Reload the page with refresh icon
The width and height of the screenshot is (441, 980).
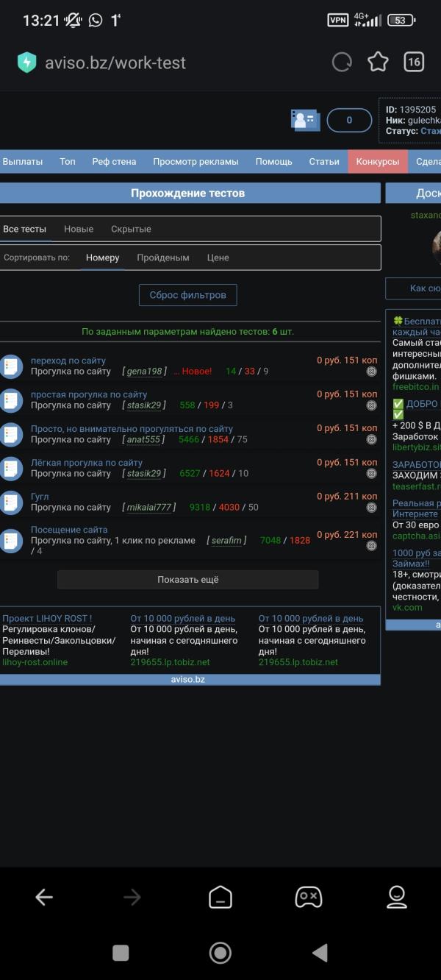click(x=342, y=63)
